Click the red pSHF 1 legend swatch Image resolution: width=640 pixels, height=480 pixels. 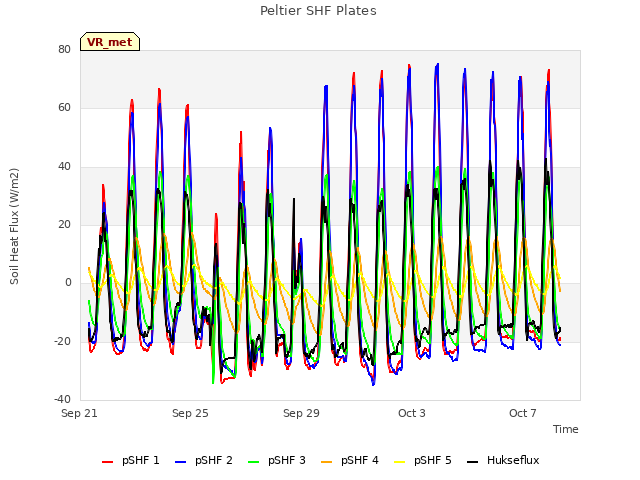tap(107, 462)
